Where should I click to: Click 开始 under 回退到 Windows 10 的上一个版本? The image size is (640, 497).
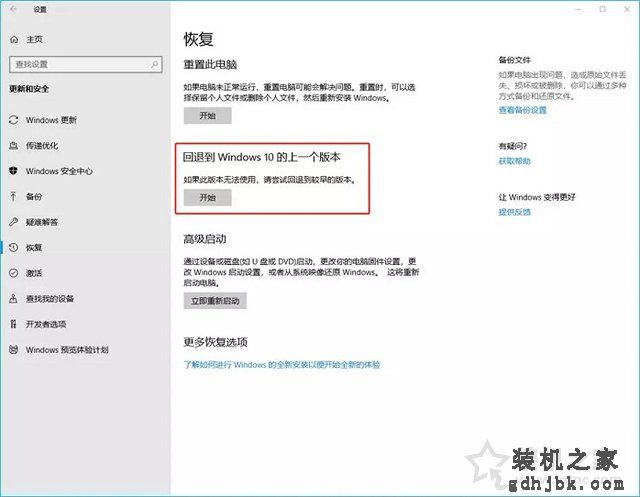tap(207, 197)
